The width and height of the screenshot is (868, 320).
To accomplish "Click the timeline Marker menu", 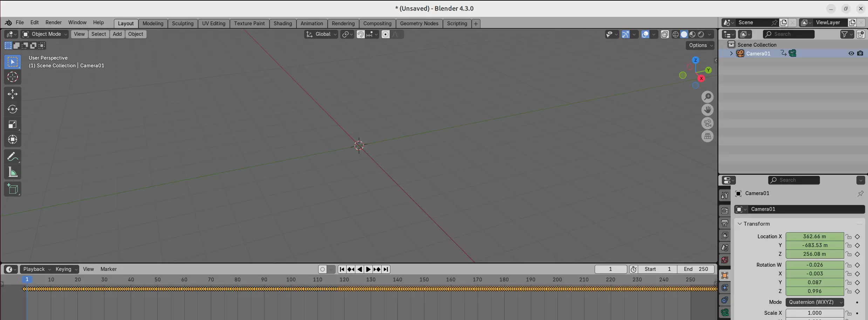I will point(109,269).
